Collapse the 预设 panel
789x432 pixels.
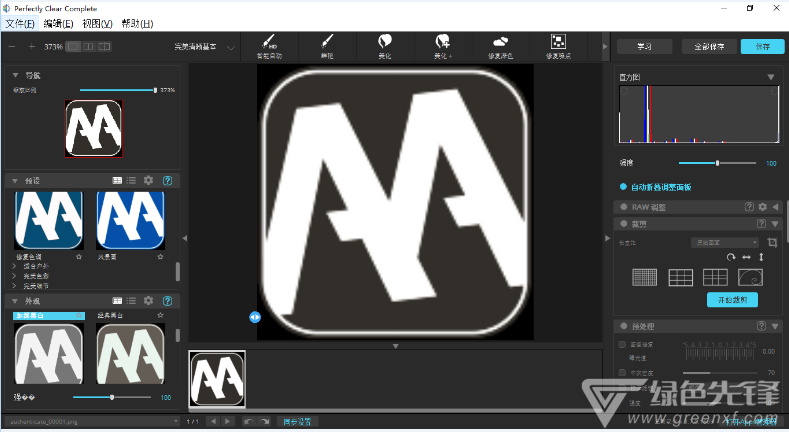point(15,181)
